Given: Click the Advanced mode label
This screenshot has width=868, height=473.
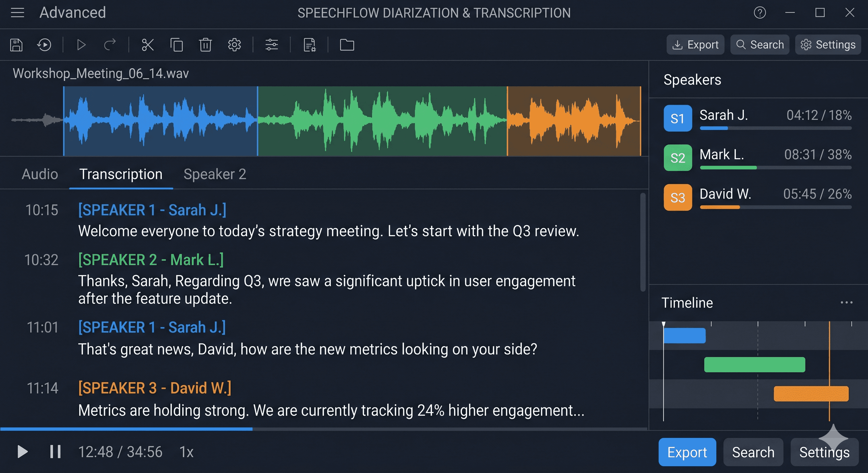Looking at the screenshot, I should tap(73, 13).
